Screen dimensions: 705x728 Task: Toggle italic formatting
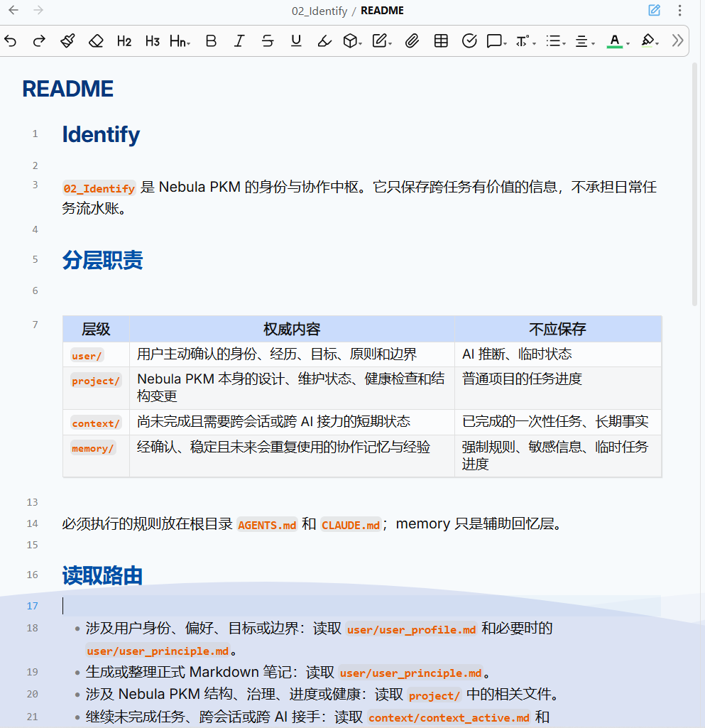tap(239, 41)
